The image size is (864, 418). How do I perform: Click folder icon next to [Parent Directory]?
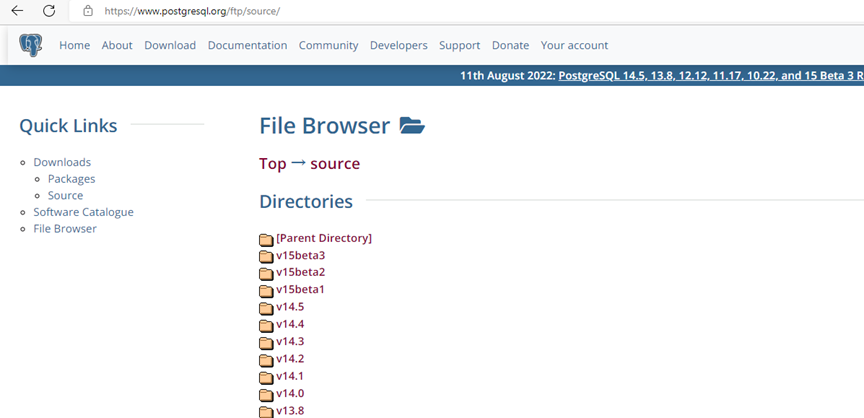coord(266,239)
